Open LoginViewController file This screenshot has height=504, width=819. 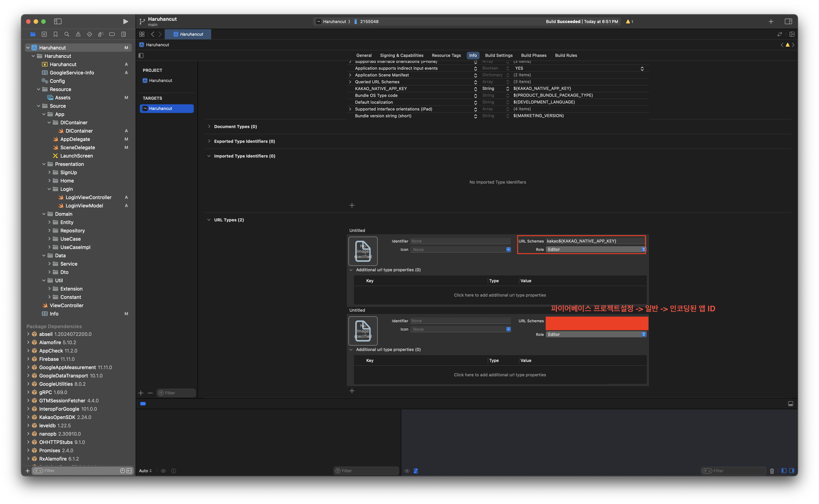(88, 197)
